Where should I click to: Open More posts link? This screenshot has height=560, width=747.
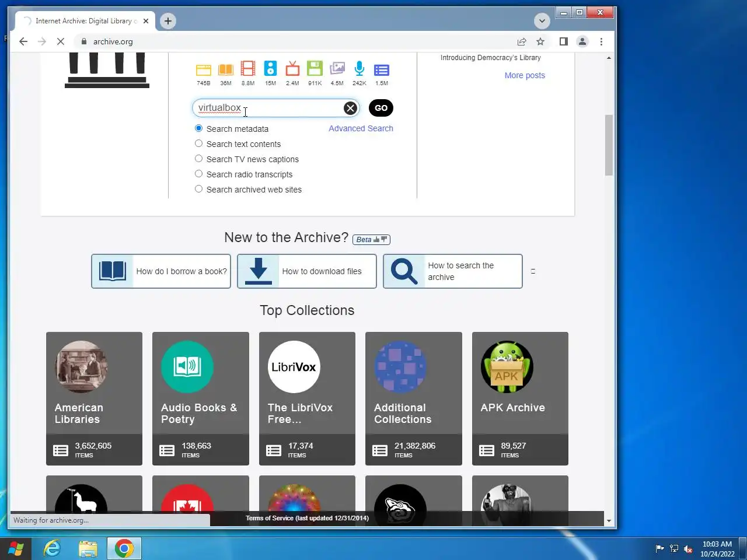click(x=525, y=75)
